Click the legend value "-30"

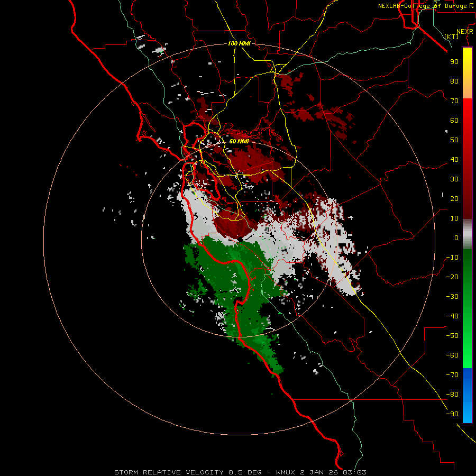coord(452,297)
